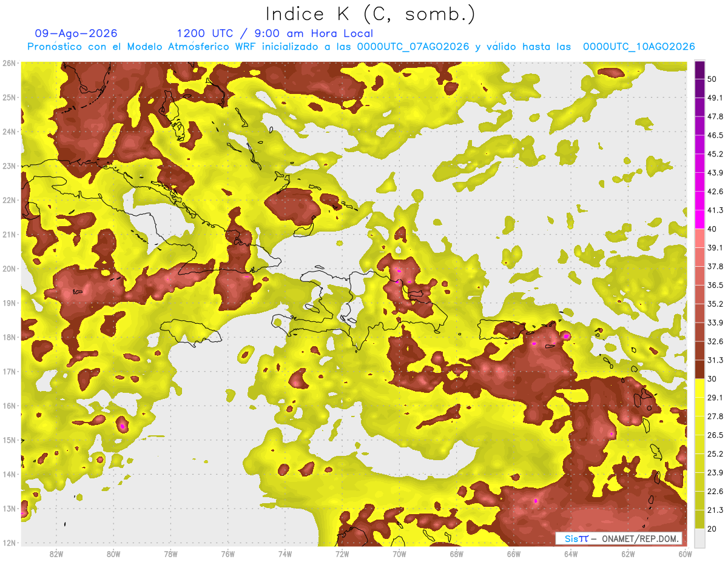Click the colorbar label '36.5'
Screen dimensions: 728x562
pos(715,285)
